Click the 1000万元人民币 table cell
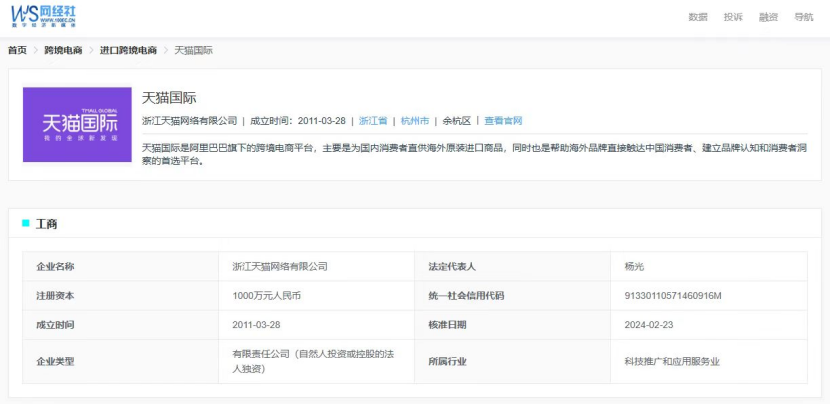 tap(317, 296)
